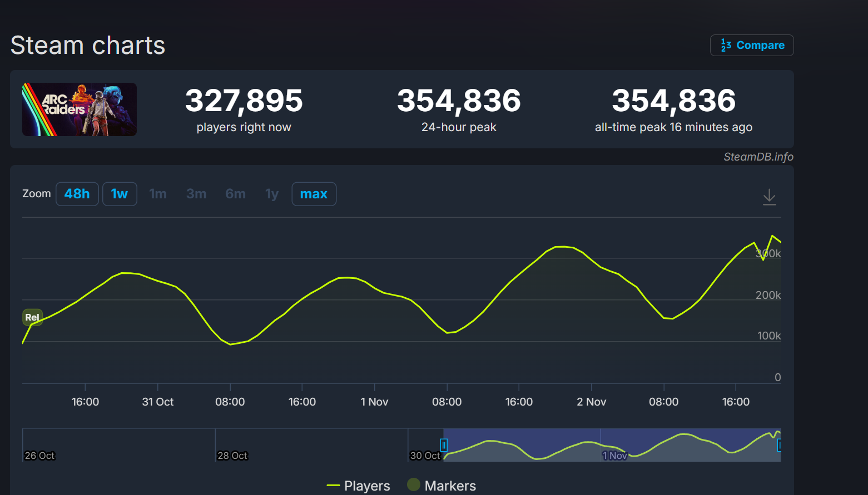The width and height of the screenshot is (868, 495).
Task: Toggle the Players series in legend
Action: click(x=359, y=486)
